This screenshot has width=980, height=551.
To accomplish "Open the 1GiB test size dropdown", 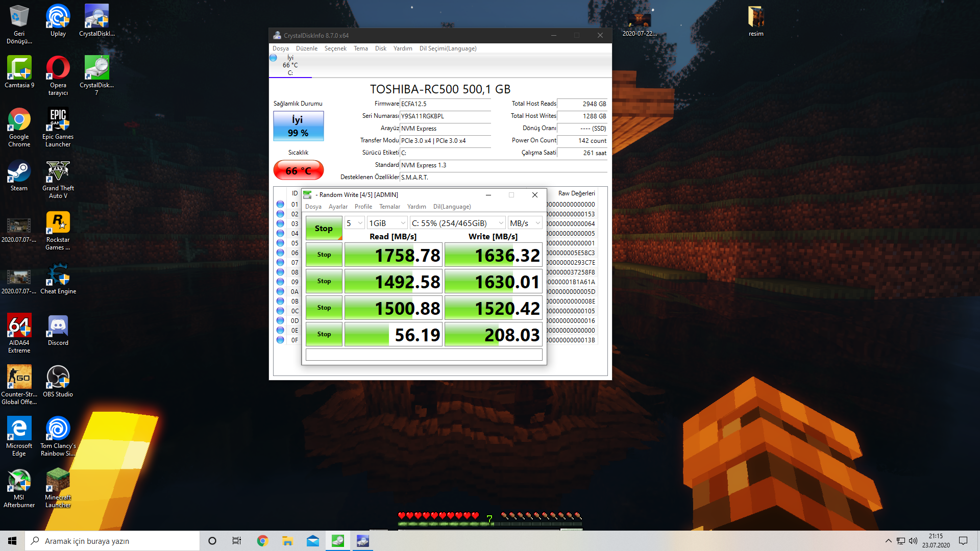I will click(387, 223).
